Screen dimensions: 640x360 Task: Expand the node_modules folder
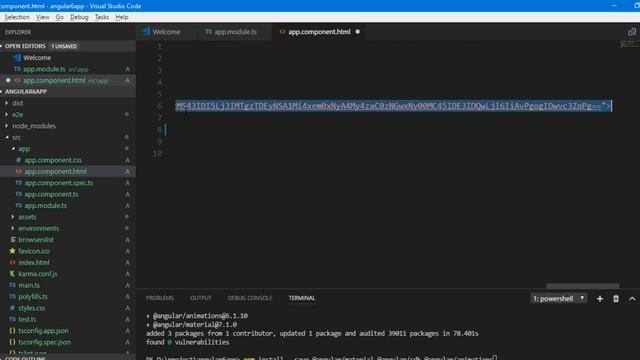coord(34,126)
